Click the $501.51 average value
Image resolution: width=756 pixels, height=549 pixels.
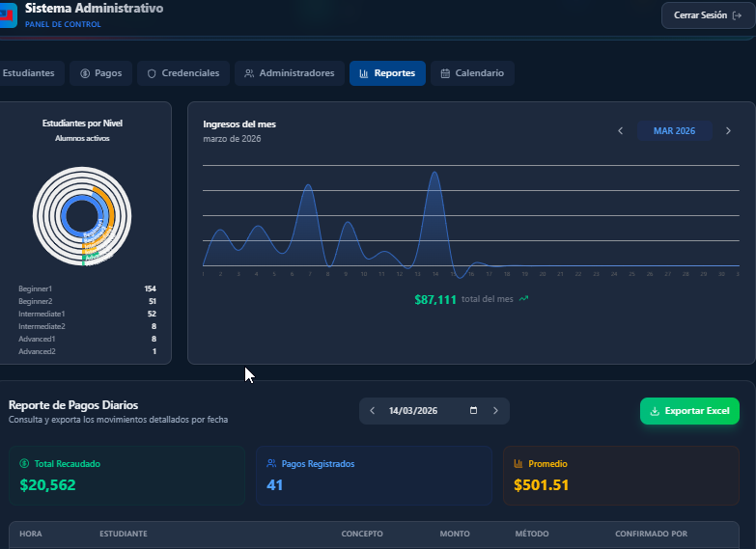coord(541,485)
